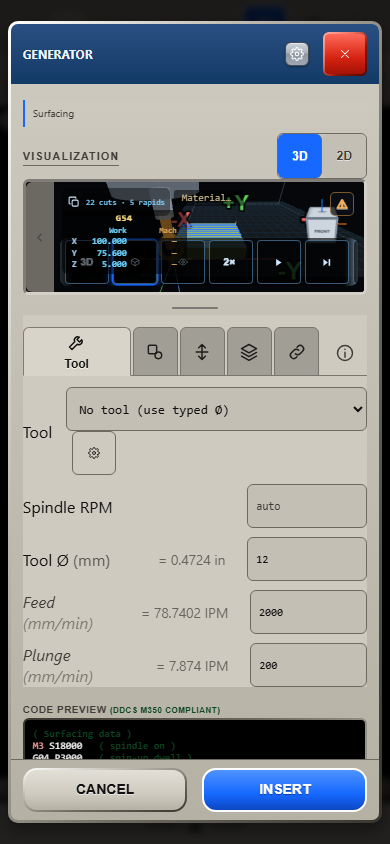The height and width of the screenshot is (844, 390).
Task: Select the isometric cube view button
Action: pyautogui.click(x=135, y=262)
